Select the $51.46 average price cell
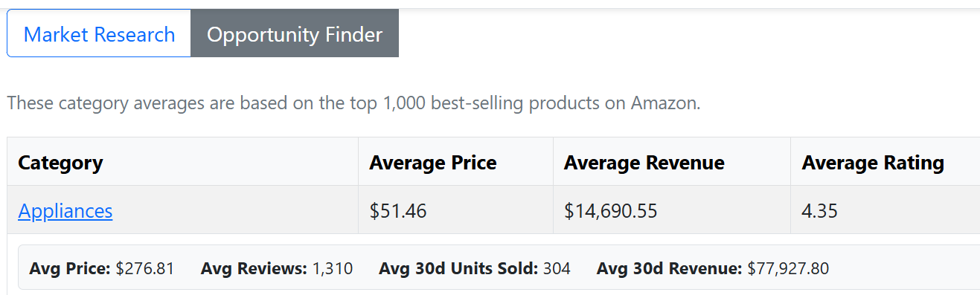980x295 pixels. pyautogui.click(x=455, y=210)
